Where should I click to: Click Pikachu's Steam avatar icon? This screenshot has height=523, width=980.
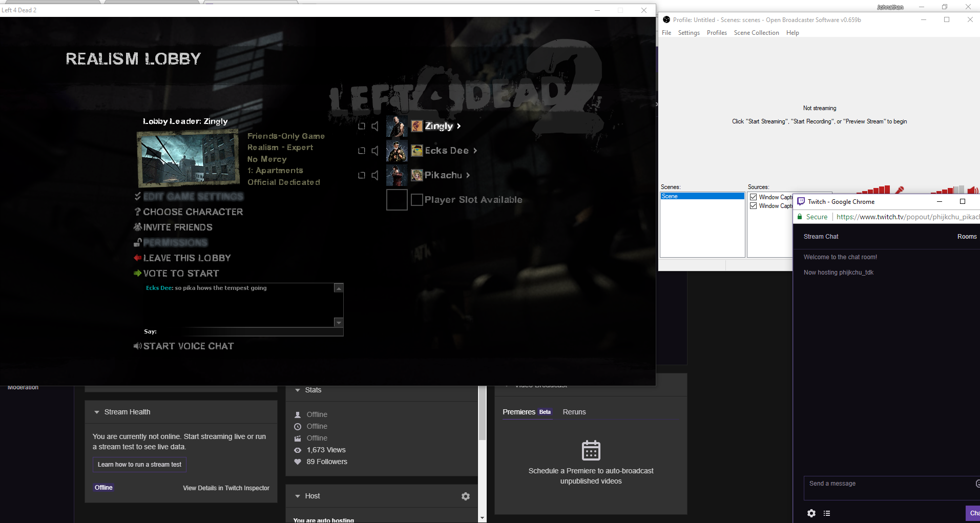coord(417,175)
